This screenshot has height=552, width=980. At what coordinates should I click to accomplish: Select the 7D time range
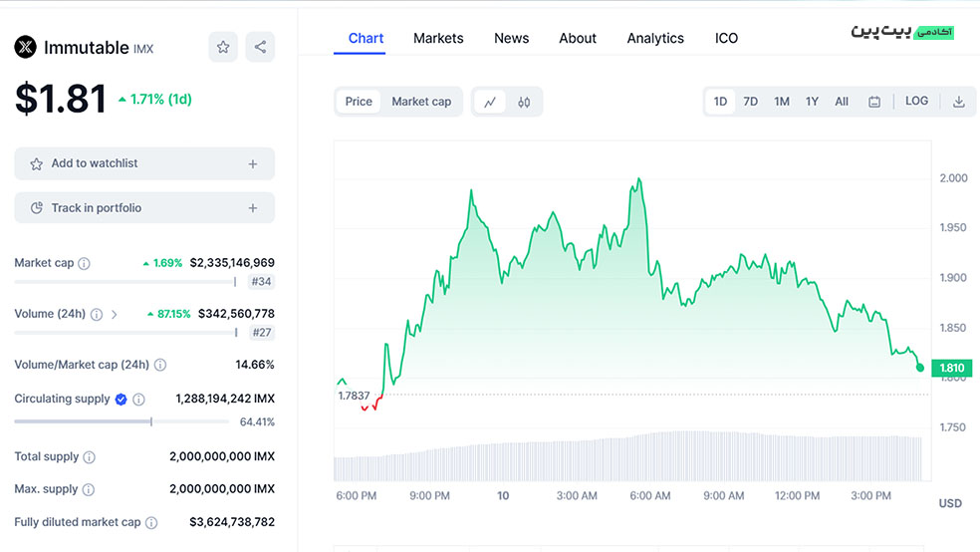[x=751, y=102]
